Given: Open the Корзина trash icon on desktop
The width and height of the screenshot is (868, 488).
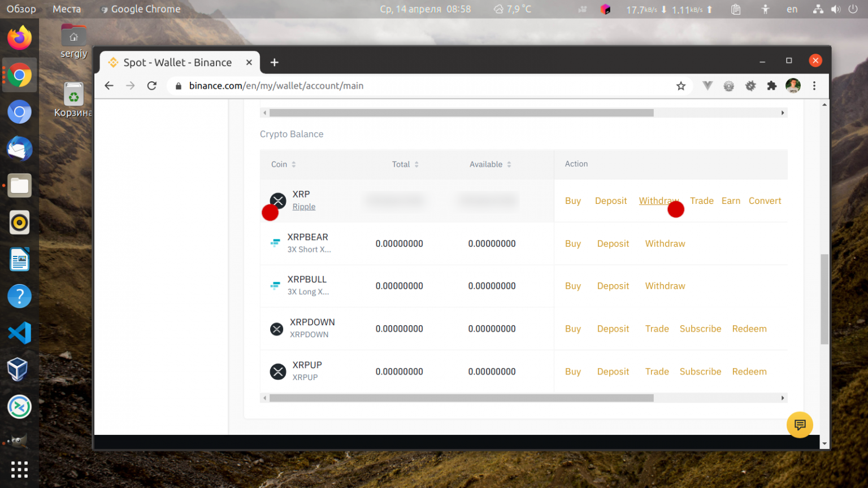Looking at the screenshot, I should [x=73, y=100].
